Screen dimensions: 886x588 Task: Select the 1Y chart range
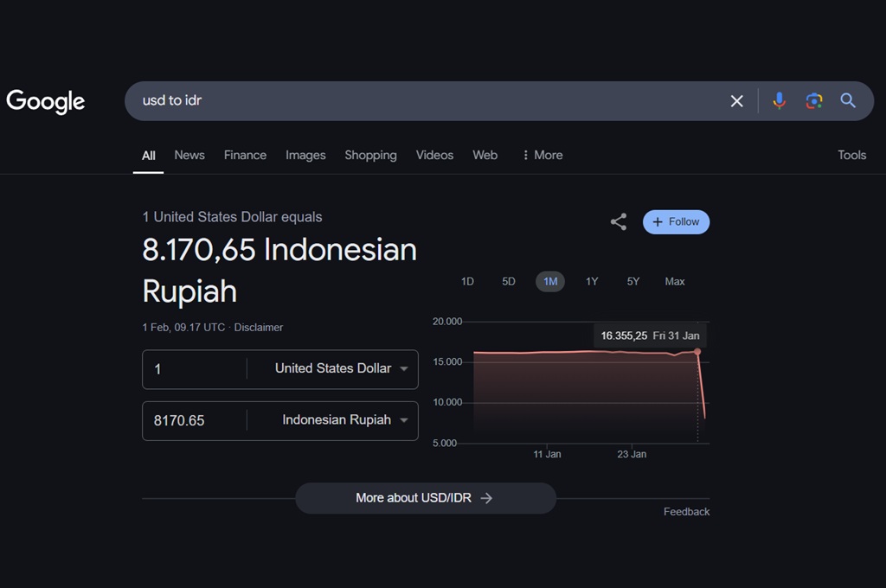592,281
